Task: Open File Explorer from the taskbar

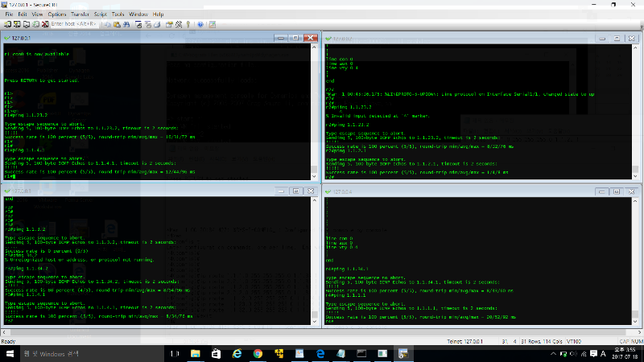Action: pos(196,354)
